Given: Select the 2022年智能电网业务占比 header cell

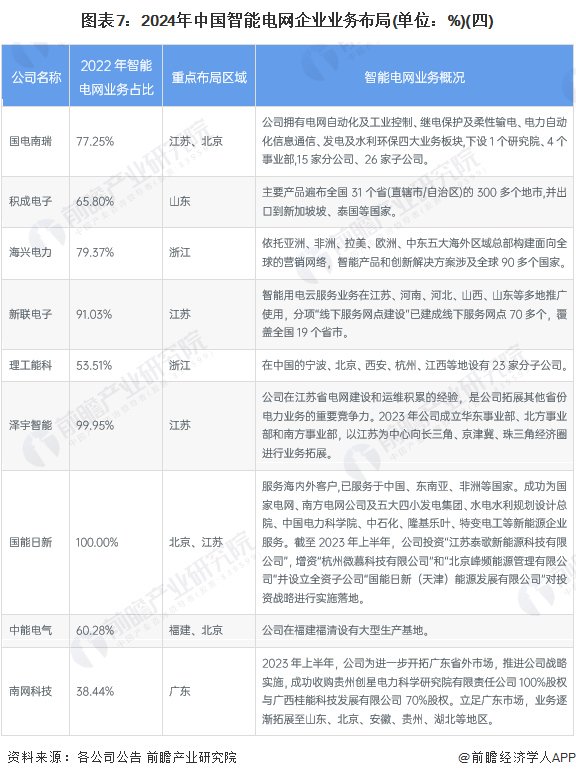Looking at the screenshot, I should [x=116, y=77].
